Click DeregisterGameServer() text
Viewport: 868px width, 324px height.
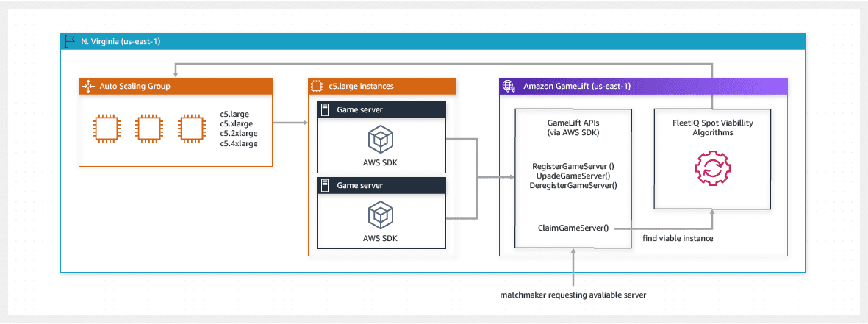(x=573, y=185)
